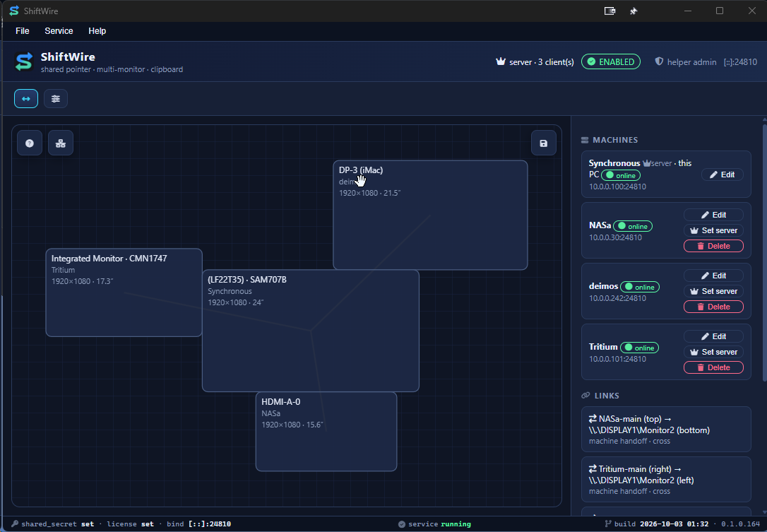The image size is (767, 532).
Task: Click the LINKS section chain icon
Action: tap(585, 396)
